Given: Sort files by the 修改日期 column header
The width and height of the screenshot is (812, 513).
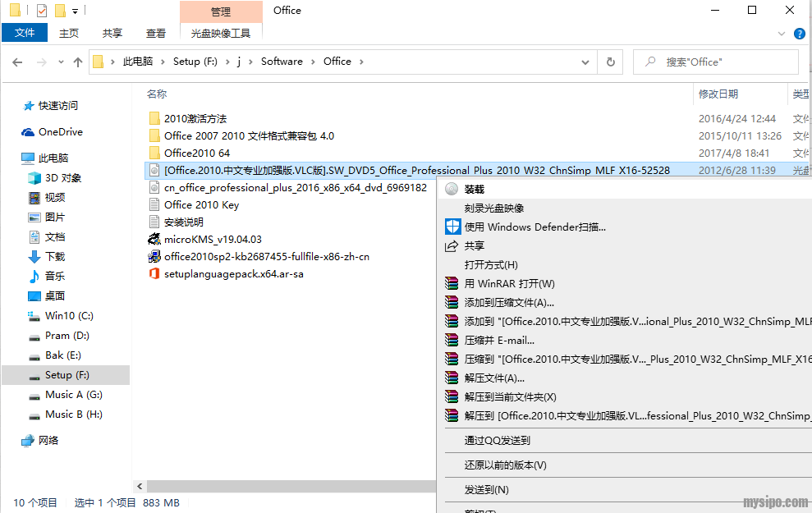Looking at the screenshot, I should 718,94.
